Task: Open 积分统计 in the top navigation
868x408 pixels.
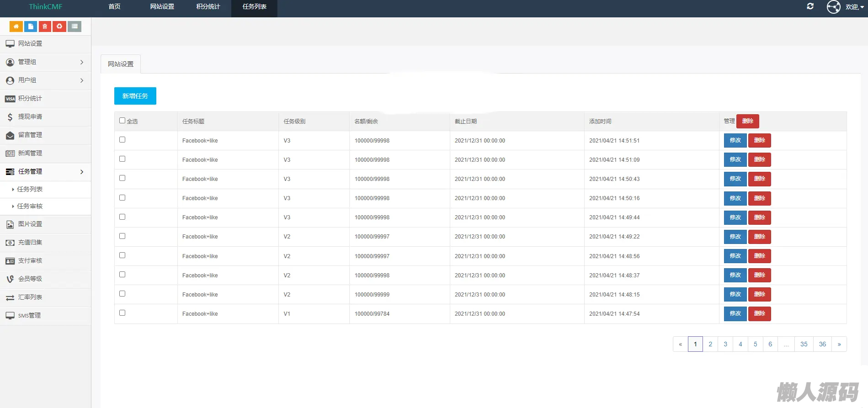Action: click(208, 7)
